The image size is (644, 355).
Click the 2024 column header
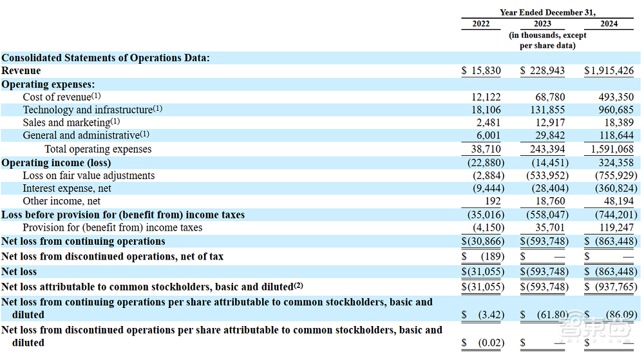tap(609, 24)
